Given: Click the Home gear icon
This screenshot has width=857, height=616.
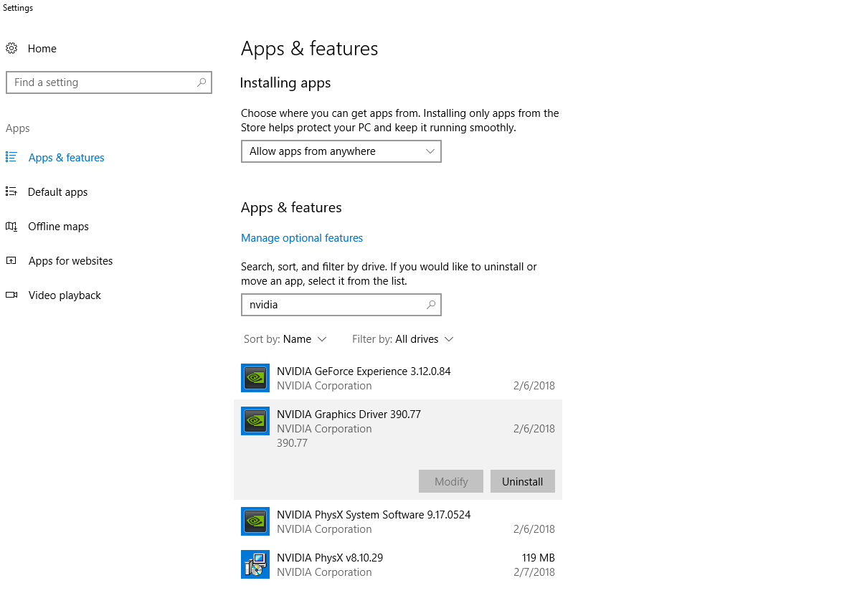Looking at the screenshot, I should pos(11,48).
